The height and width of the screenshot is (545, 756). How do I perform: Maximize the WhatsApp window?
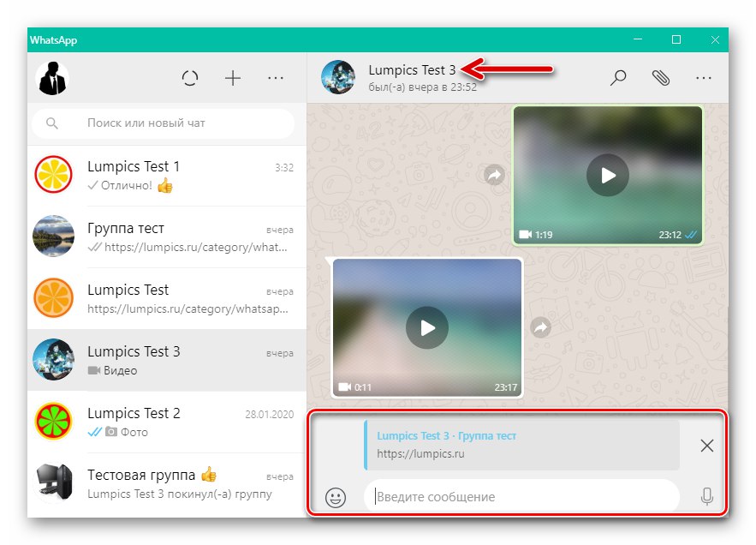coord(676,39)
